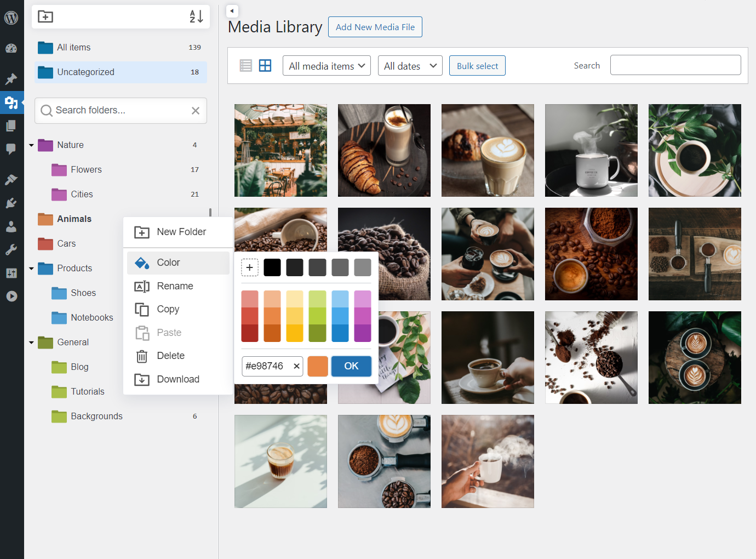Screen dimensions: 756x559
Task: Open the two lattes on wood thumbnail
Action: [695, 358]
